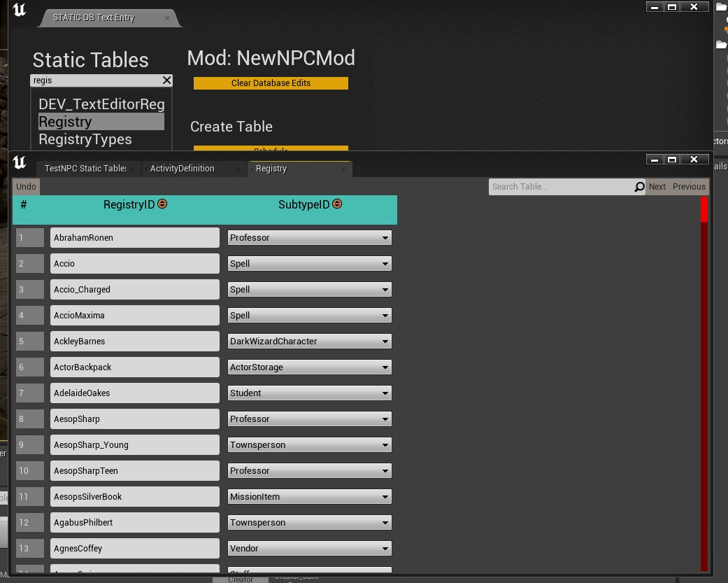Click the Search Table input field

pos(562,187)
